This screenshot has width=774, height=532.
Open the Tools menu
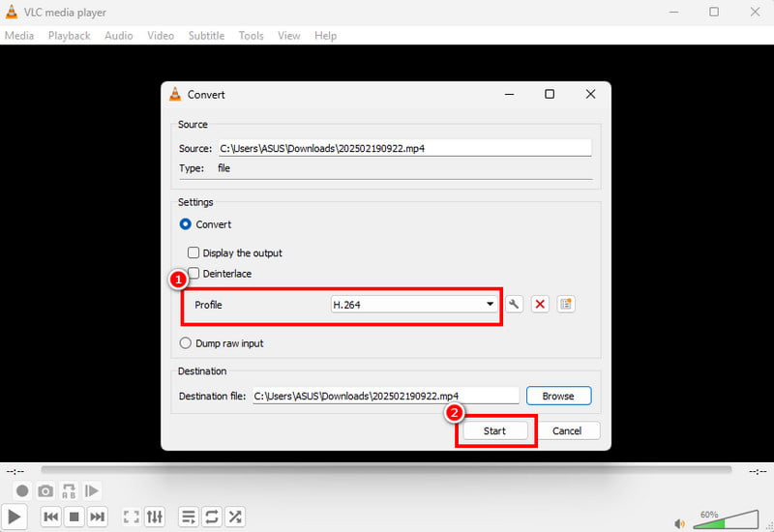(251, 36)
